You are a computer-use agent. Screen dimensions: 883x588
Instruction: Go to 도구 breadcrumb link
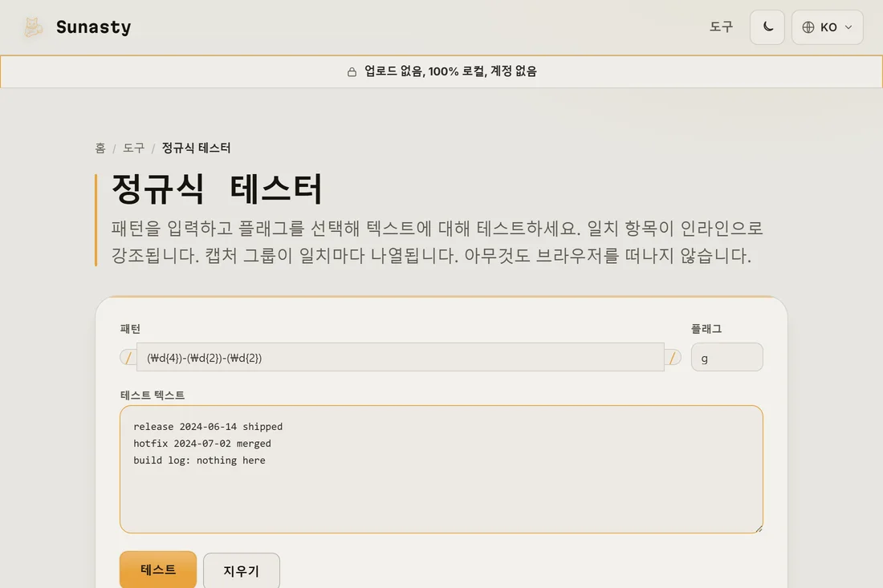click(133, 148)
